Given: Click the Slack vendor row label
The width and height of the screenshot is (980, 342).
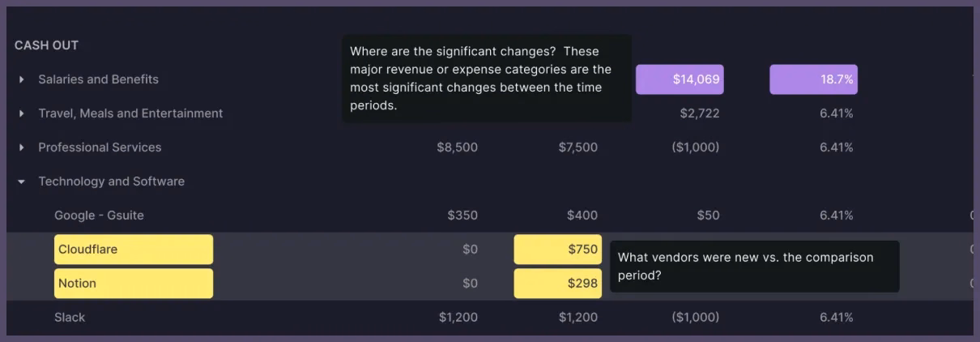Looking at the screenshot, I should [70, 318].
